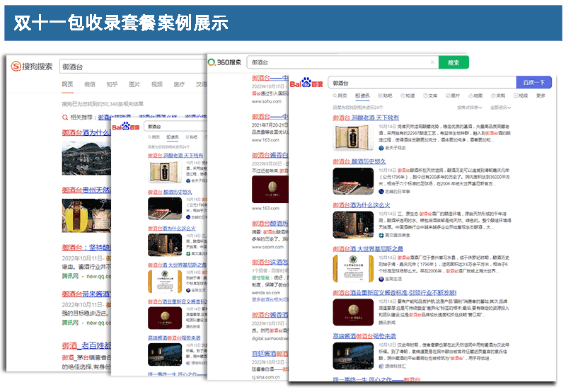
Task: Open result 御酒台酒 大世界基尼斯之最 in front Baidu
Action: [368, 248]
